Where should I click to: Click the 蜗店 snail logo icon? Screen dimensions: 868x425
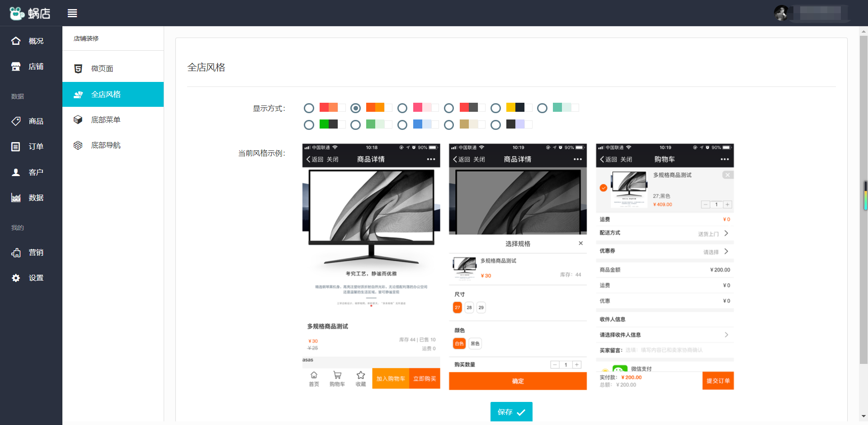click(17, 13)
